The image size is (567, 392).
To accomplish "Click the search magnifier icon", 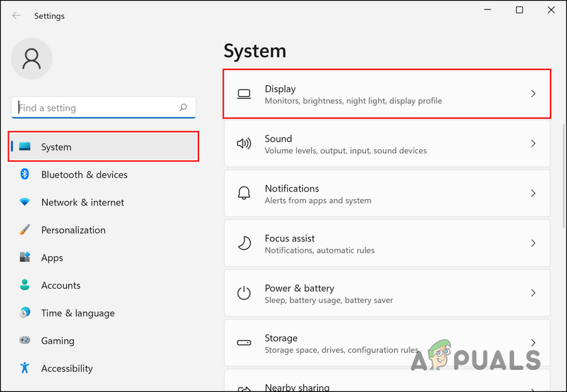I will pos(183,108).
